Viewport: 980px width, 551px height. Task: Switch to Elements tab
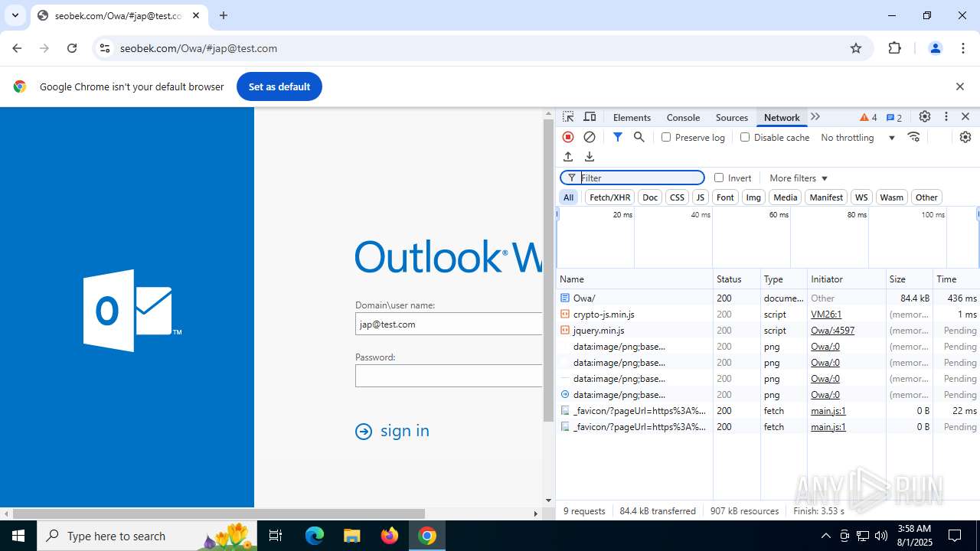(x=632, y=117)
